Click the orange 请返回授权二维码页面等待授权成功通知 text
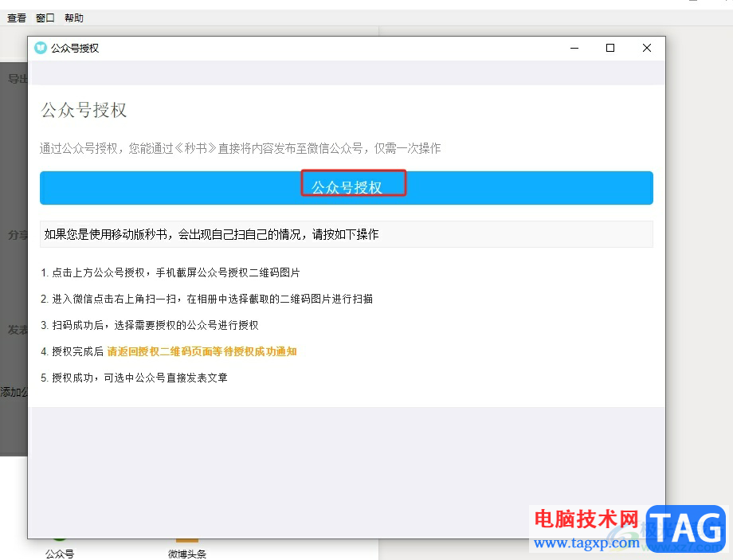 pos(202,351)
